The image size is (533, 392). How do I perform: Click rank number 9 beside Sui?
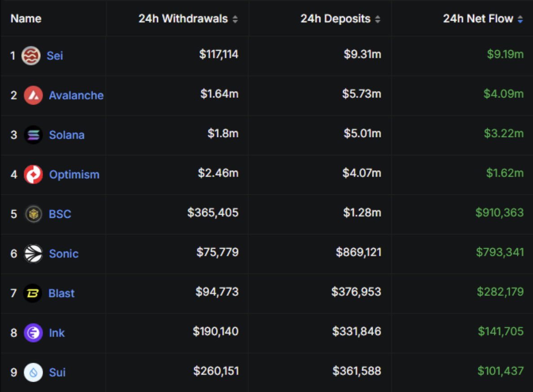[13, 372]
